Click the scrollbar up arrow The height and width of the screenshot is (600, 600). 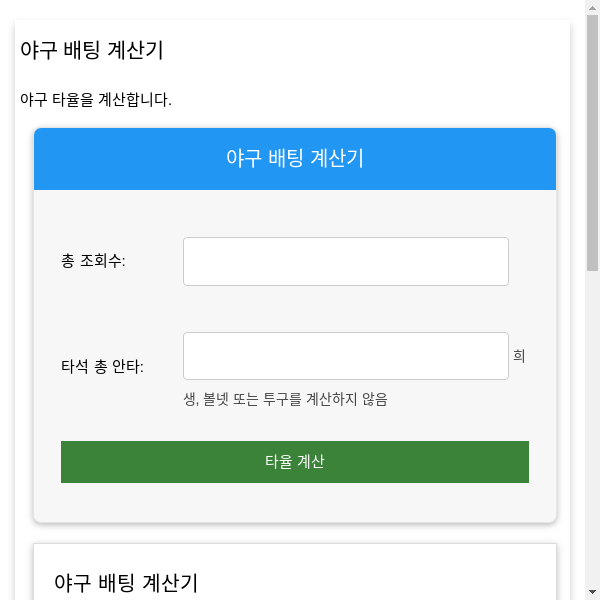pyautogui.click(x=592, y=8)
